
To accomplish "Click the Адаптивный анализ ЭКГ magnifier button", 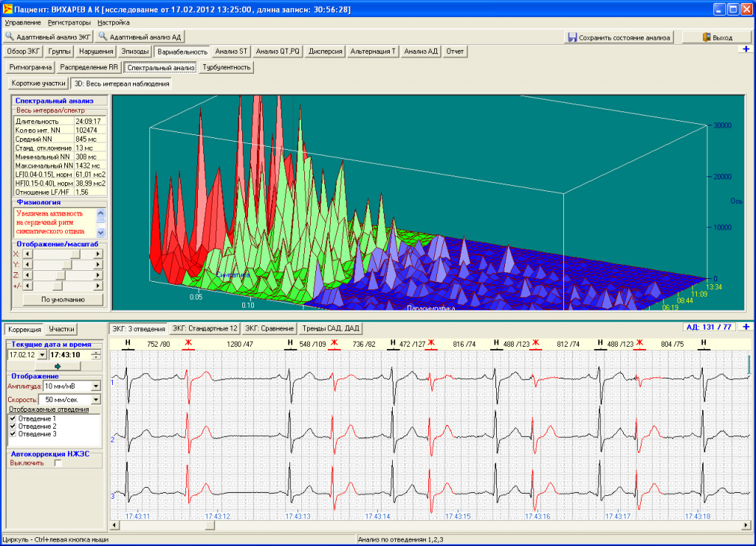I will point(48,37).
